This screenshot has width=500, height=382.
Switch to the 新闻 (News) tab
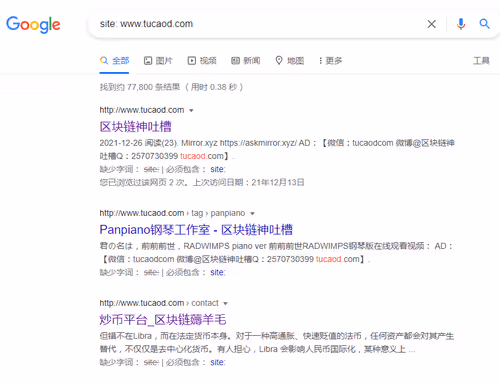(x=246, y=61)
